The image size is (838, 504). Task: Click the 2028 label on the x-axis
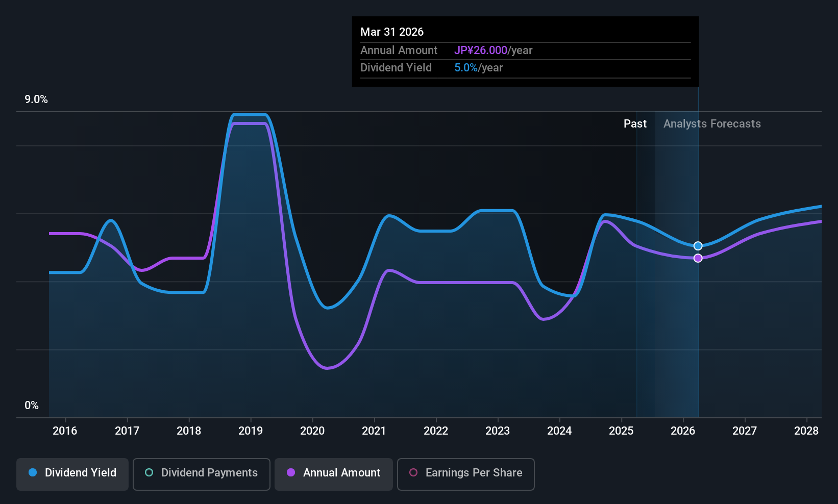(x=806, y=431)
